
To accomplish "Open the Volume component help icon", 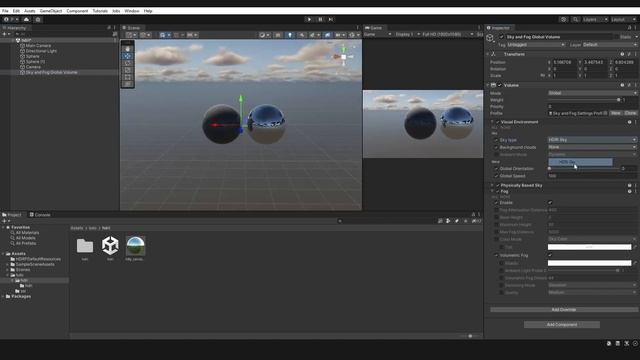I will (622, 85).
